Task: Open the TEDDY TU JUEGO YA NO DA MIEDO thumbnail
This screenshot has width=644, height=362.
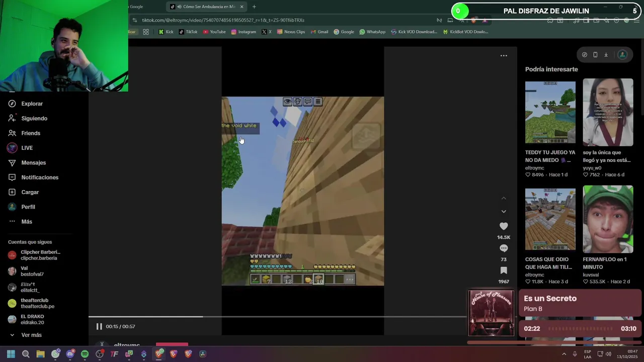Action: (550, 112)
